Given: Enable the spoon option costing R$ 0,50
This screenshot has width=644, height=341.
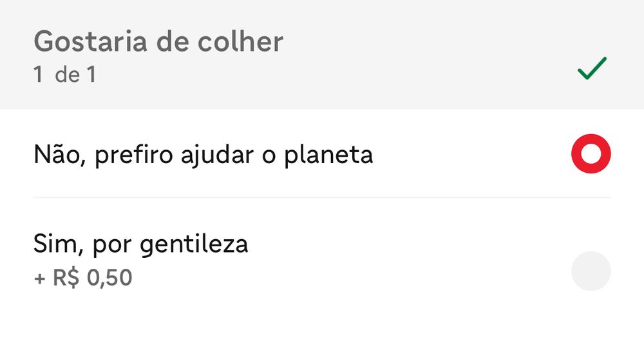Looking at the screenshot, I should pyautogui.click(x=591, y=271).
